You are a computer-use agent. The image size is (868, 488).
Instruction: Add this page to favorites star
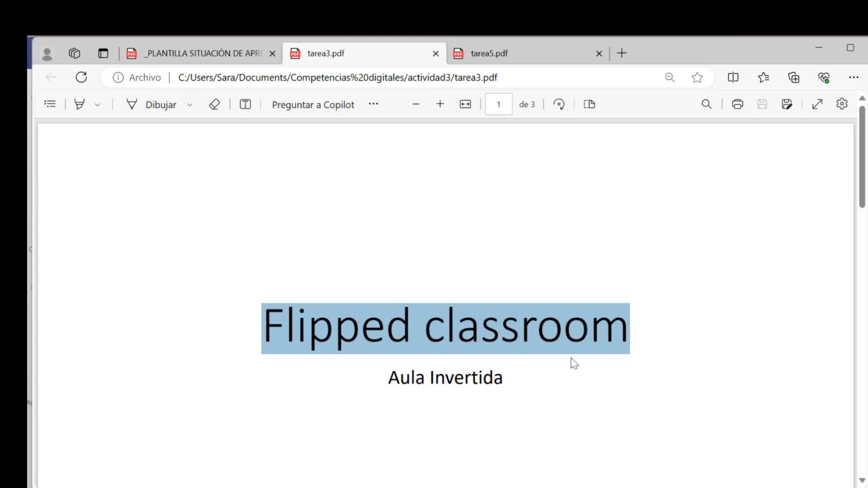tap(697, 77)
